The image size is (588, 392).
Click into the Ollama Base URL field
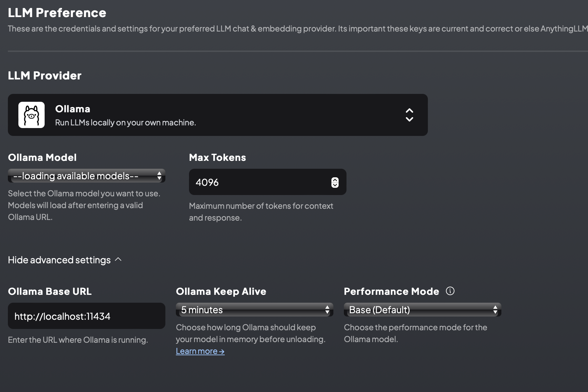86,316
